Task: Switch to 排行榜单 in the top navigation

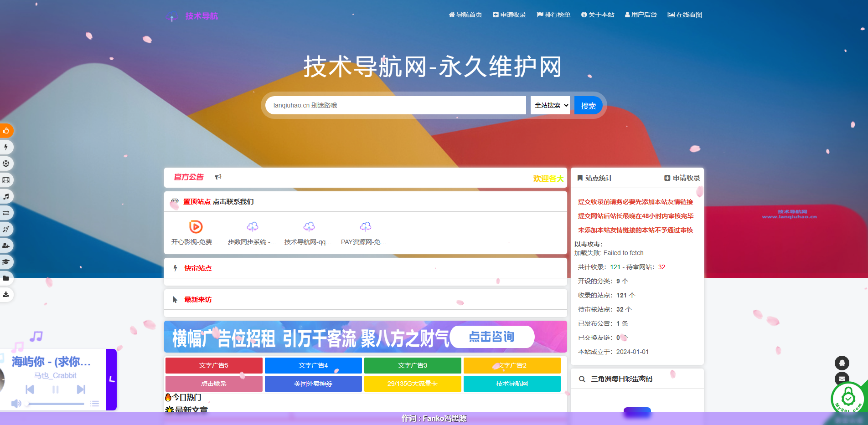Action: point(553,15)
